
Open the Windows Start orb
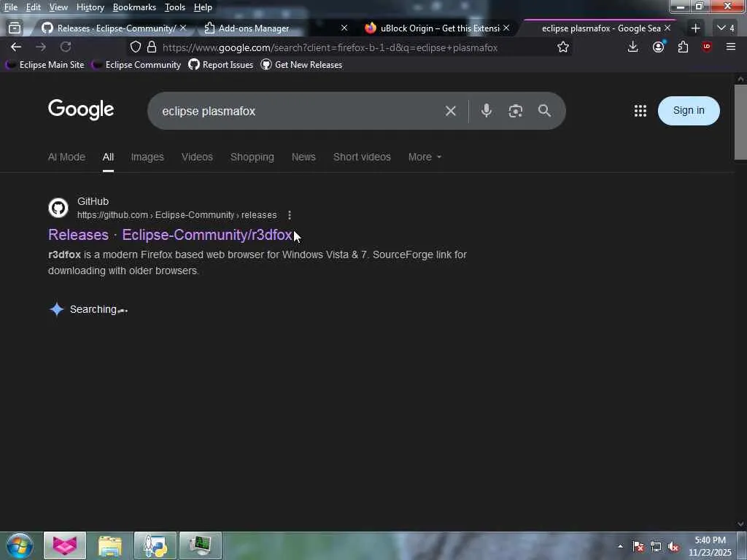click(20, 545)
